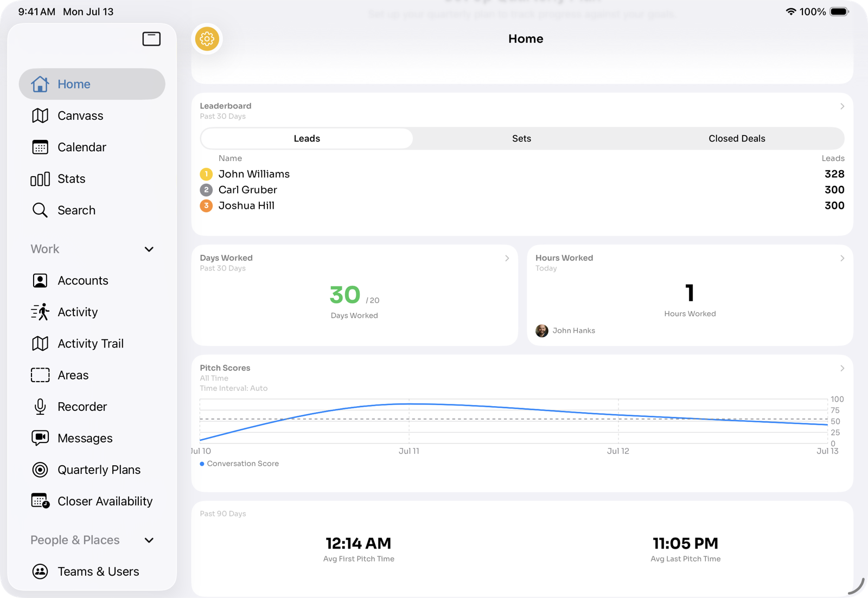This screenshot has height=598, width=868.
Task: Open Messages from sidebar
Action: point(92,438)
